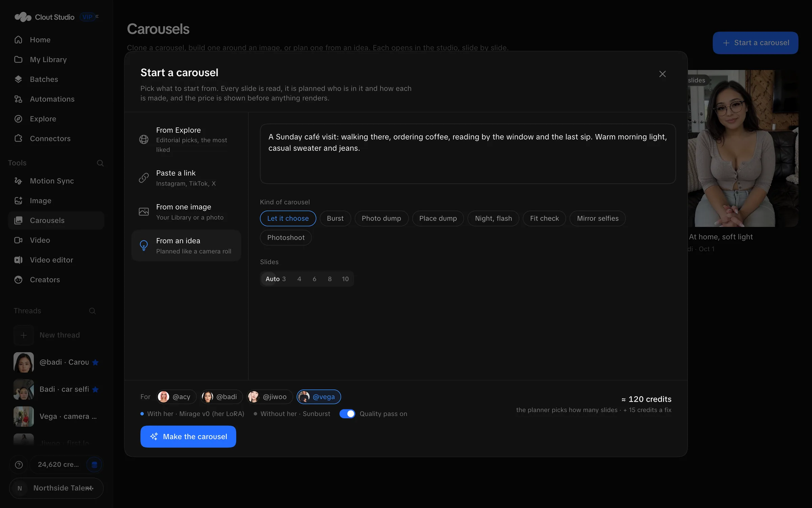812x508 pixels.
Task: Open the @badi · Carou thread
Action: click(56, 362)
